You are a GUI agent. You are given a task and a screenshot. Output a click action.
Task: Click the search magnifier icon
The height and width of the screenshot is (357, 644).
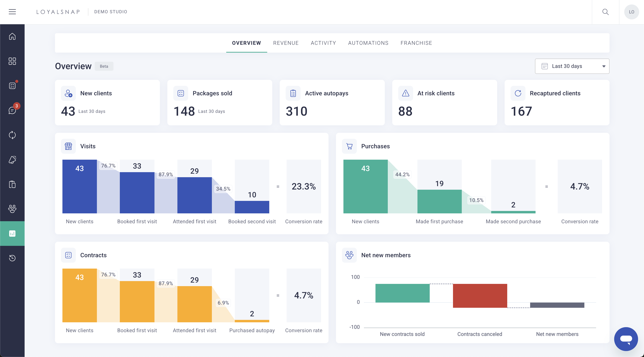tap(605, 12)
